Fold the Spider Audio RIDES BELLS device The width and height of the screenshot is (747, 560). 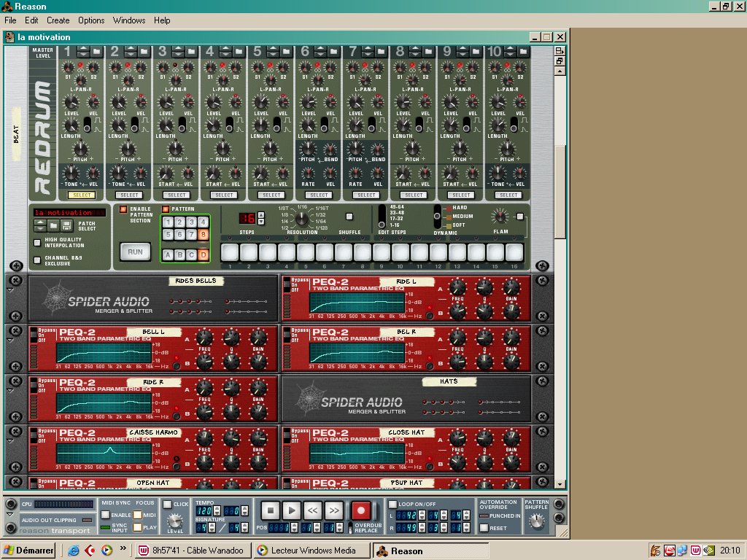[10, 289]
